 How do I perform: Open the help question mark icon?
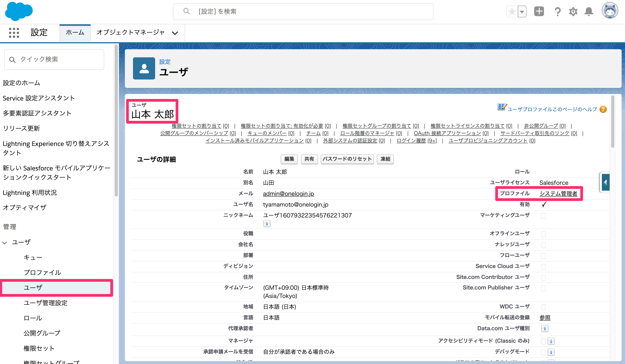point(557,11)
